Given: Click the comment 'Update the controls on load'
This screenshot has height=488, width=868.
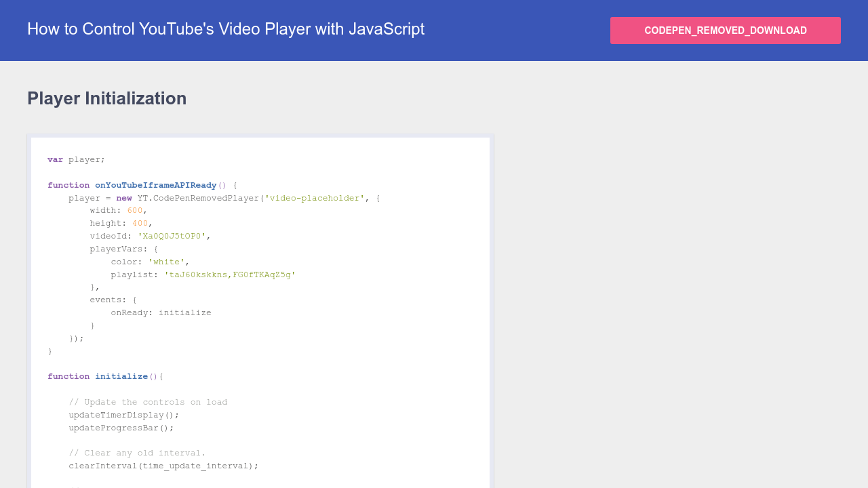Looking at the screenshot, I should (x=148, y=402).
